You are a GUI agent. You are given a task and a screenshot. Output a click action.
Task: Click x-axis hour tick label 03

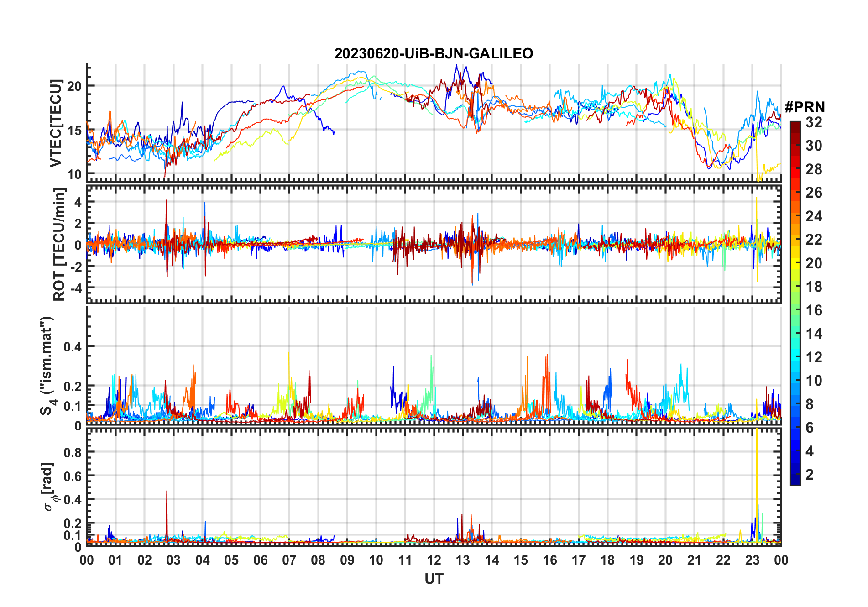[173, 560]
